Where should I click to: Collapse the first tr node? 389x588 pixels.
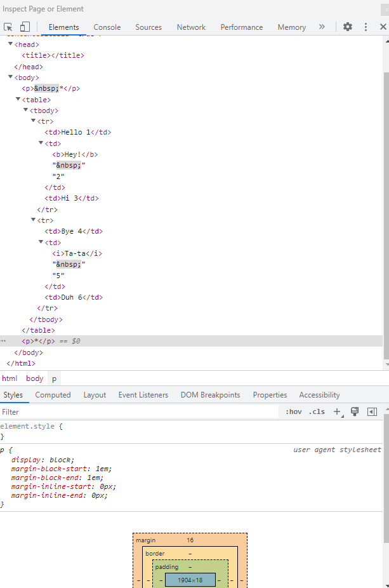[x=34, y=121]
